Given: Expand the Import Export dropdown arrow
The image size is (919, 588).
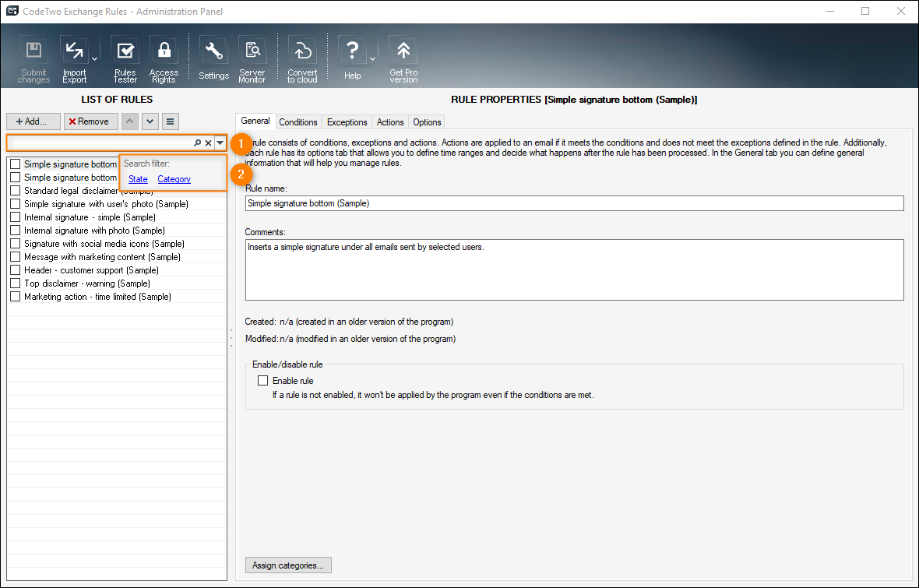Looking at the screenshot, I should click(x=94, y=59).
